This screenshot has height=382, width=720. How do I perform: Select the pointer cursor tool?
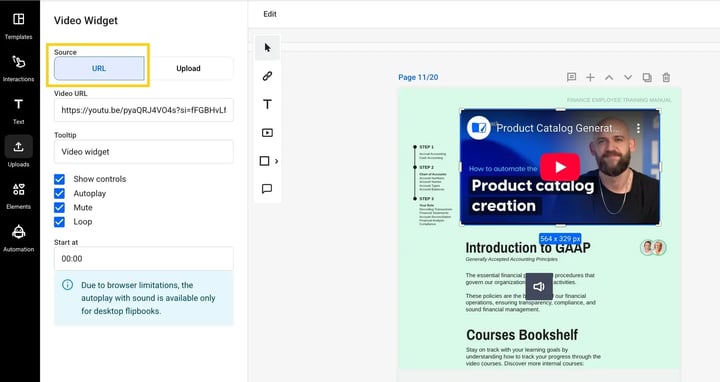point(267,48)
